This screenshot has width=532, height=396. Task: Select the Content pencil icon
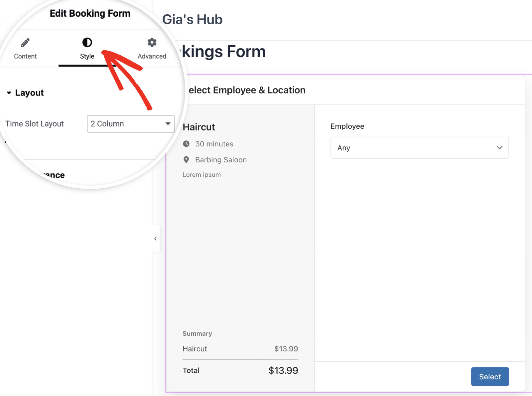pyautogui.click(x=25, y=42)
